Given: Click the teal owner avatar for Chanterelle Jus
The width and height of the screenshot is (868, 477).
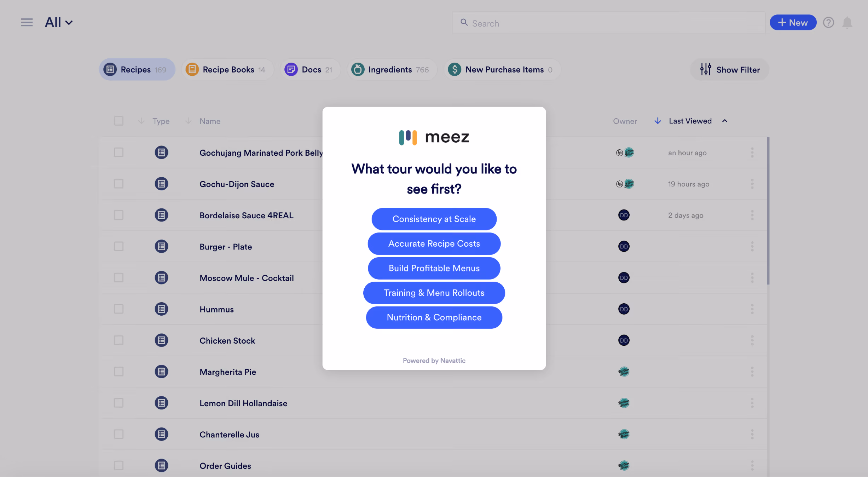Looking at the screenshot, I should tap(624, 434).
